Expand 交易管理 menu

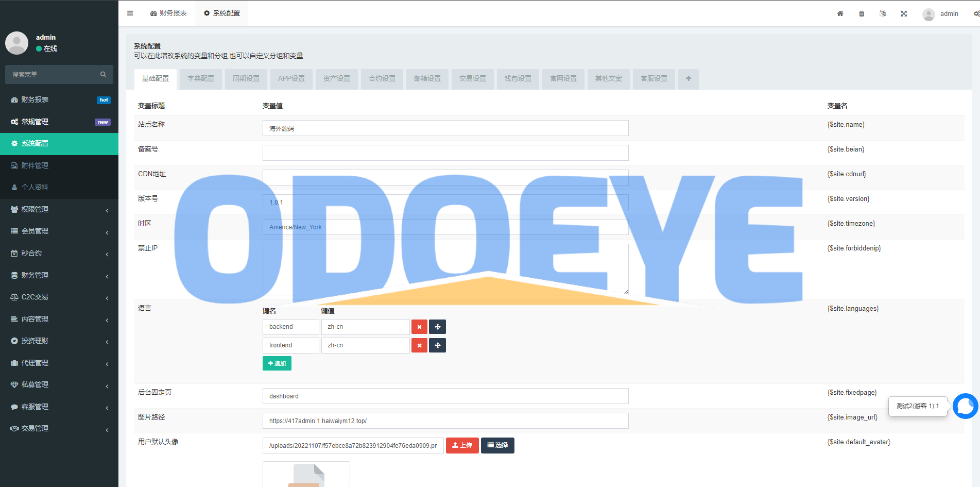pyautogui.click(x=59, y=428)
